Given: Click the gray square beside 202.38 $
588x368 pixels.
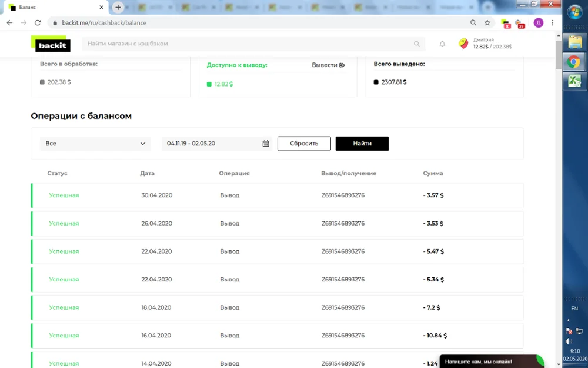Looking at the screenshot, I should pos(42,82).
